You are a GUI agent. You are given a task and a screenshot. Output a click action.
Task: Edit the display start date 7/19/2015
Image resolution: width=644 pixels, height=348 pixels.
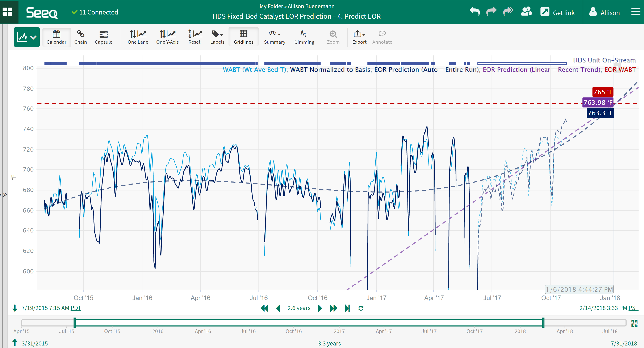coord(45,308)
